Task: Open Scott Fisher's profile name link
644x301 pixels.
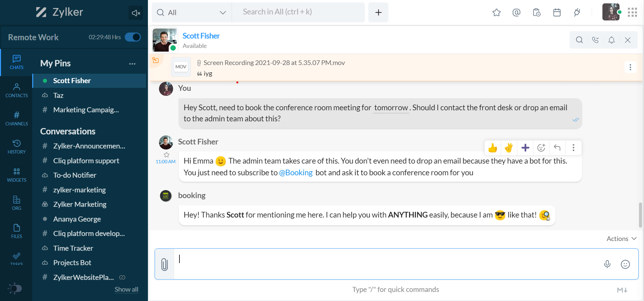Action: tap(201, 36)
